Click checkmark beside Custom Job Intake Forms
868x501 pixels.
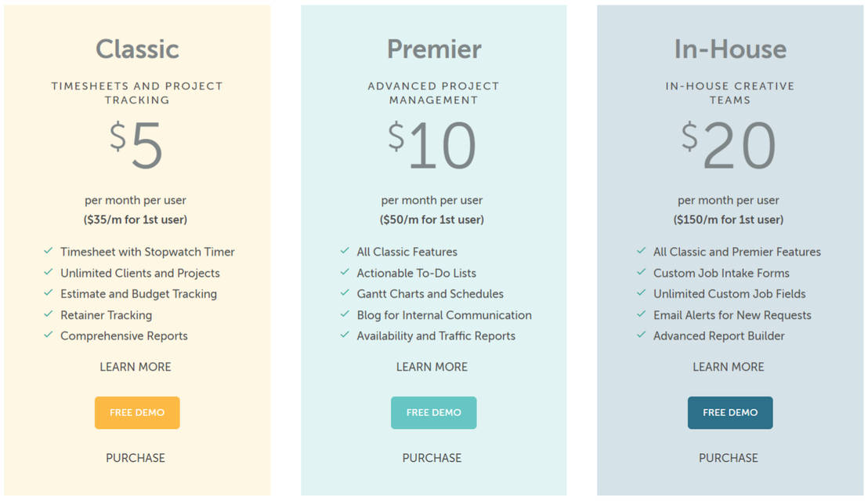[x=642, y=273]
